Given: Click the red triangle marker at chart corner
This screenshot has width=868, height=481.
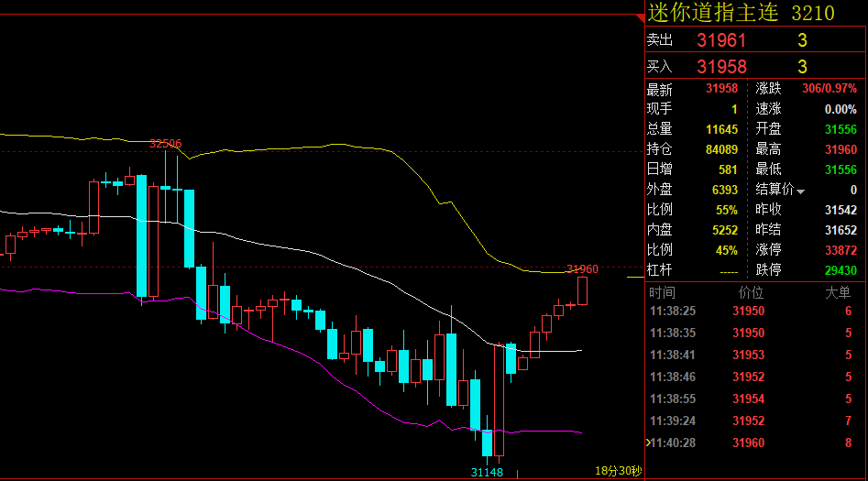Looking at the screenshot, I should (641, 18).
